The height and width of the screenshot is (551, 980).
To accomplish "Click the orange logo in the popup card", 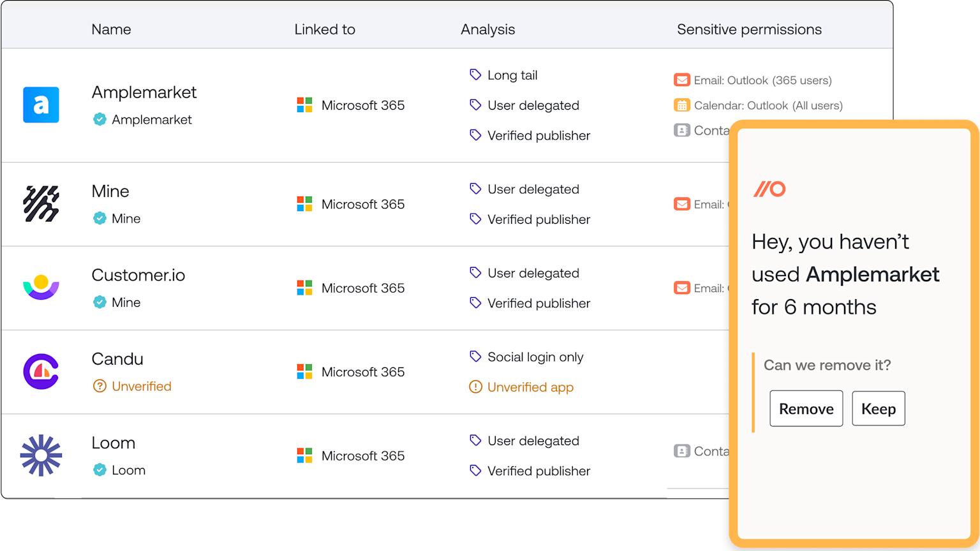I will 769,189.
